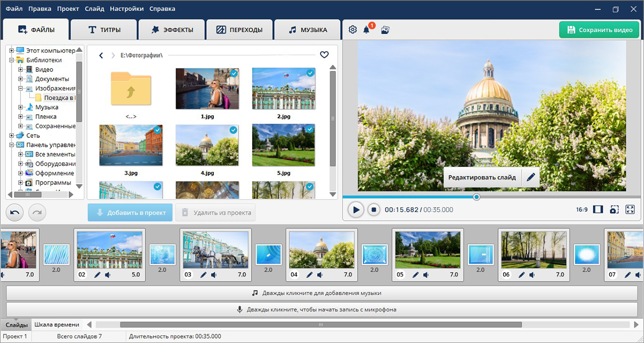Open the Файл menu
Image resolution: width=644 pixels, height=343 pixels.
click(x=14, y=9)
